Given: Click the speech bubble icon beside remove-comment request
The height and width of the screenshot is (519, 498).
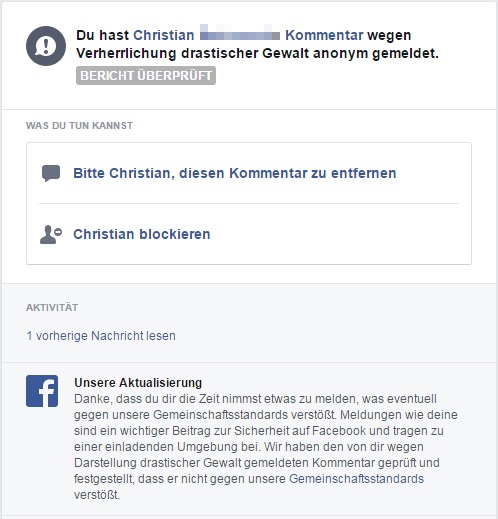Looking at the screenshot, I should (51, 173).
